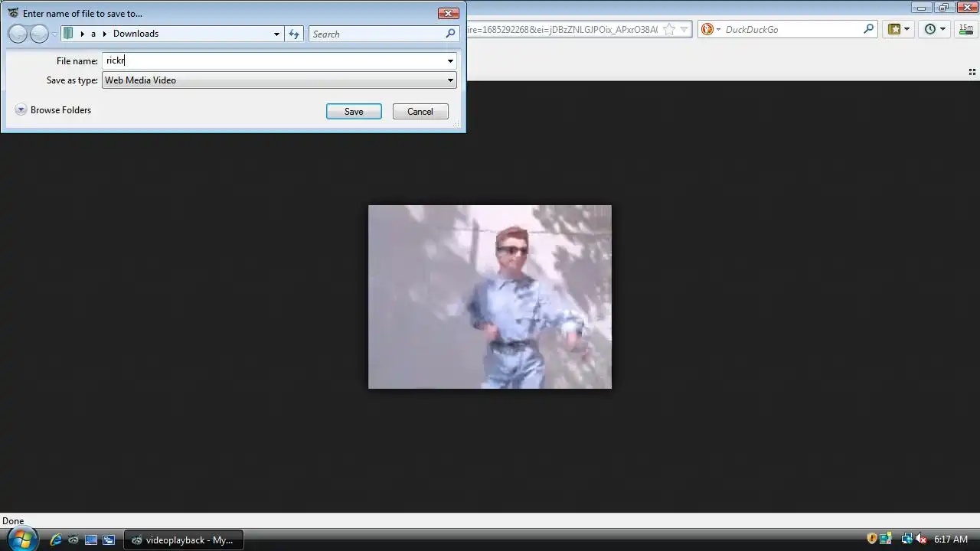Click the security shield tray icon
This screenshot has height=551, width=980.
[x=872, y=539]
